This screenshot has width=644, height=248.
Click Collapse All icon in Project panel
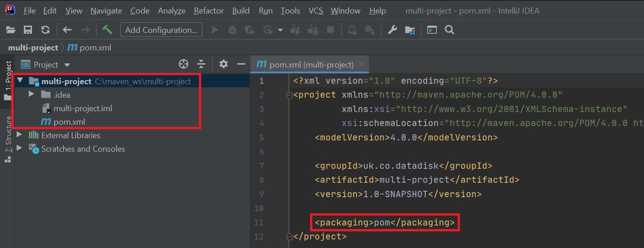click(x=201, y=64)
